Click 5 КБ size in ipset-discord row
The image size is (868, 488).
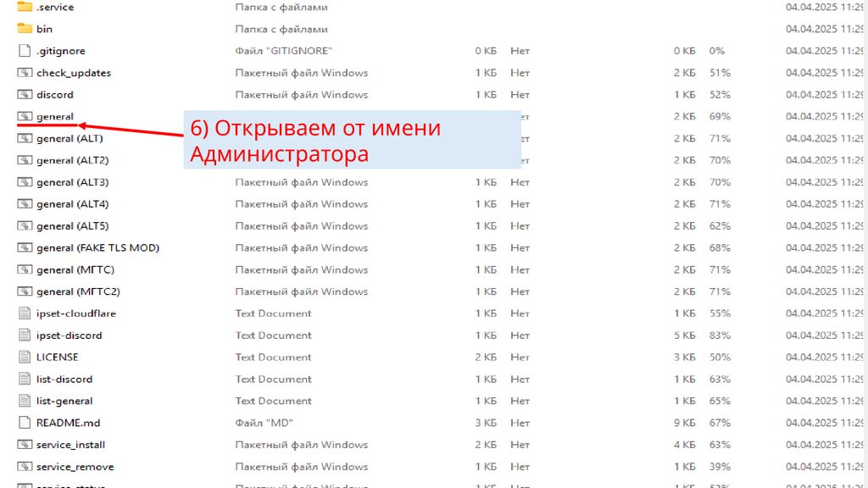tap(685, 335)
